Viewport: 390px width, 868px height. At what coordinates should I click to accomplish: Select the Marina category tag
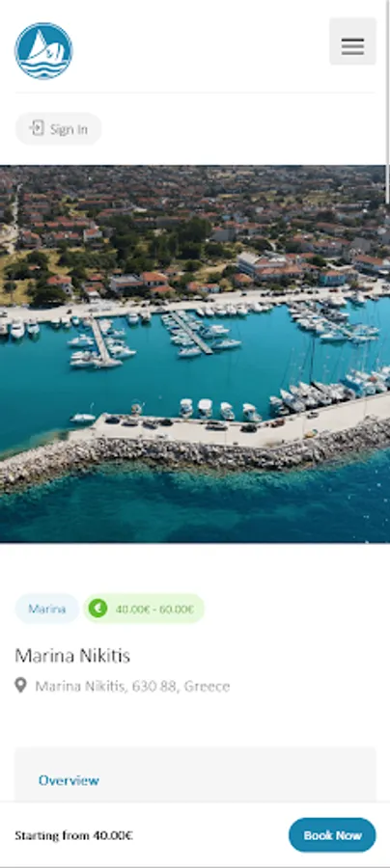[47, 609]
